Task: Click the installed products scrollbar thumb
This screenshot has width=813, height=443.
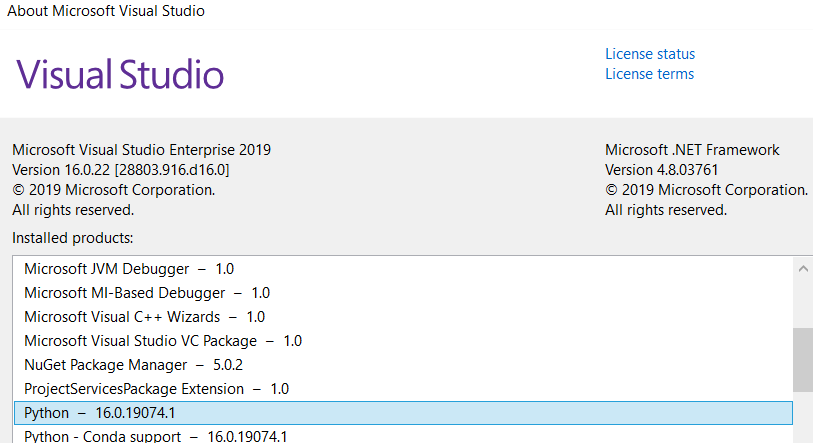Action: [x=803, y=360]
